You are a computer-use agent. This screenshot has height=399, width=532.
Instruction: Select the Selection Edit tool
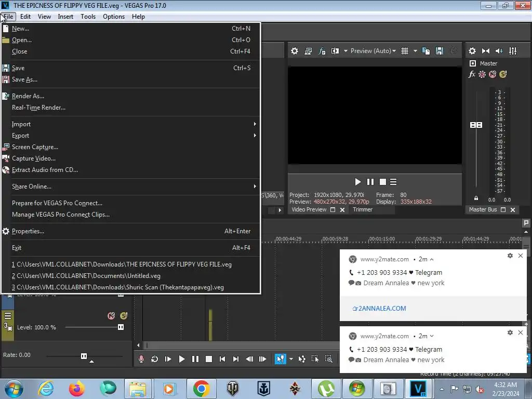315,359
